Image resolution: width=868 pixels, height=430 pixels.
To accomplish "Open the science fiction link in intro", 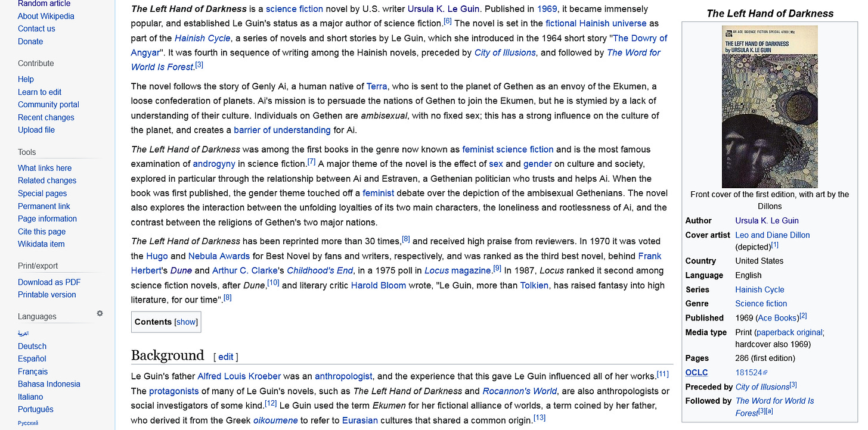I will (x=294, y=9).
